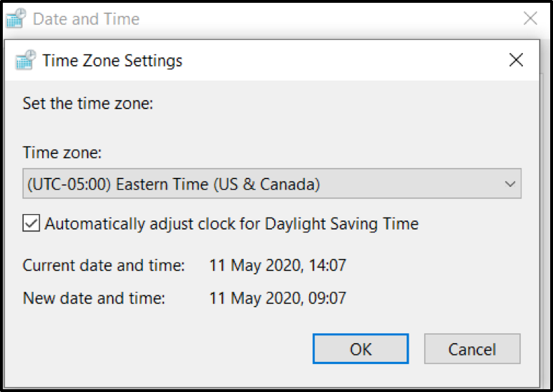Click empty title bar area of Time Zone Settings
Image resolution: width=553 pixels, height=392 pixels.
point(336,60)
